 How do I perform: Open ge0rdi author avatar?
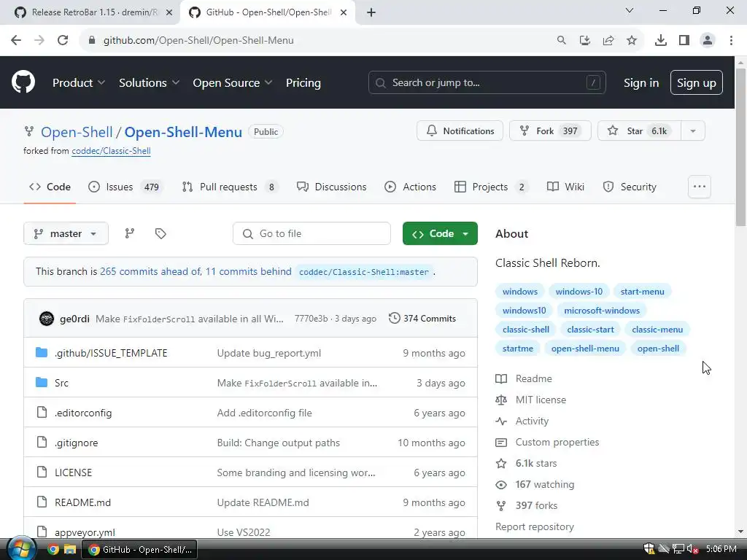click(x=46, y=318)
